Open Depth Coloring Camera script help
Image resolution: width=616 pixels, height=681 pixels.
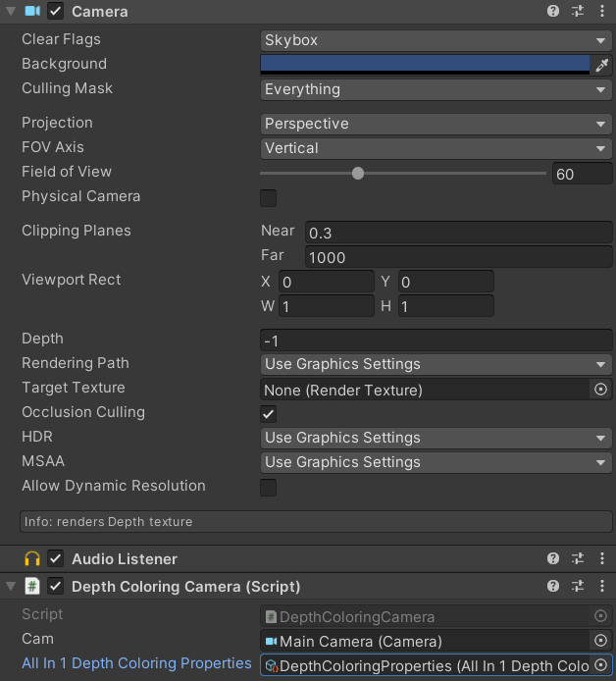552,586
